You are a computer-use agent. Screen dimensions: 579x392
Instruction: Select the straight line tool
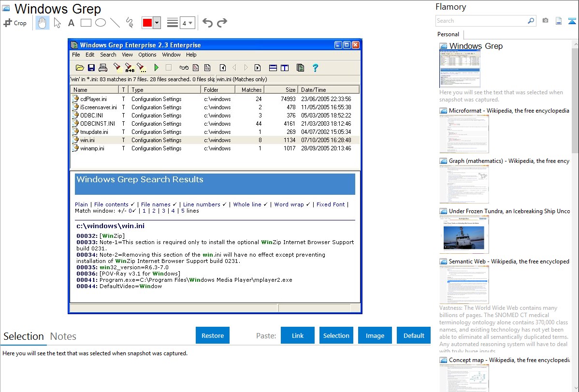(115, 23)
